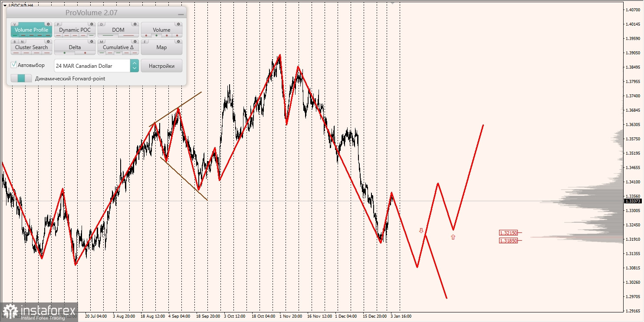
Task: Open Delta gear settings icon
Action: pyautogui.click(x=92, y=42)
